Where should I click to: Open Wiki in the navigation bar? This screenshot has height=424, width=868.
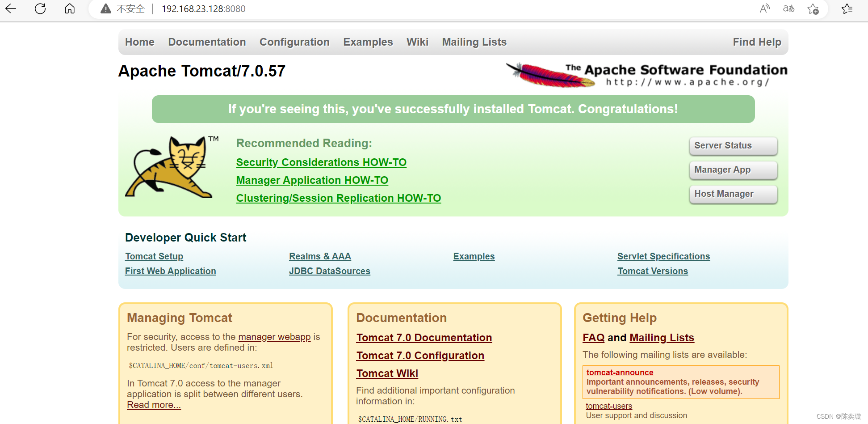[417, 42]
